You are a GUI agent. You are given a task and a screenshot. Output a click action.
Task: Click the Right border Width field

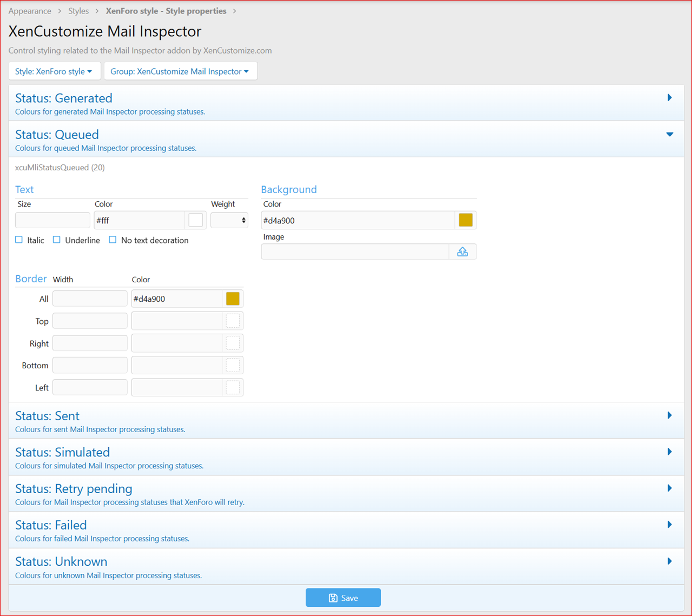pos(90,343)
